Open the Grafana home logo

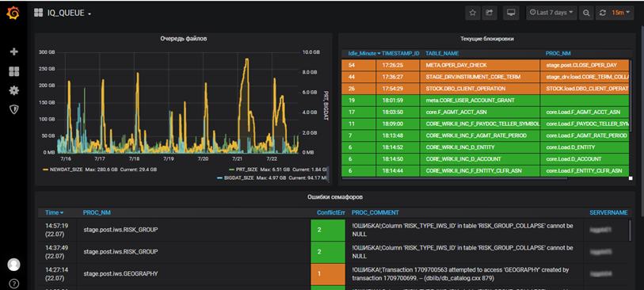click(13, 13)
